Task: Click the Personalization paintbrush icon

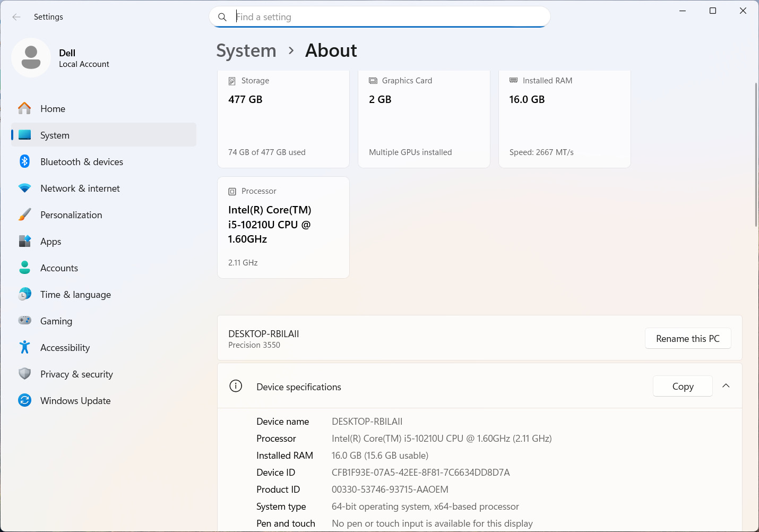Action: point(24,214)
